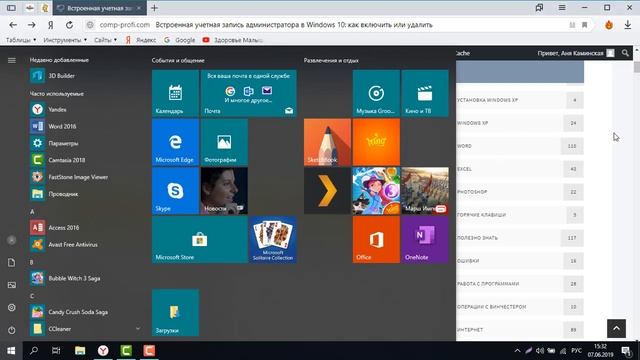640x360 pixels.
Task: Open the orange King game tile
Action: point(376,142)
